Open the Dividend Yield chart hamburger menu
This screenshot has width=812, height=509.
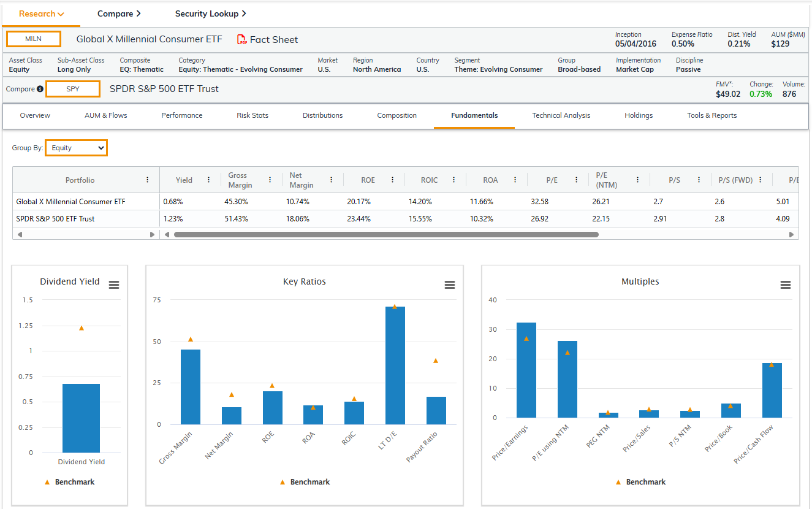[114, 285]
